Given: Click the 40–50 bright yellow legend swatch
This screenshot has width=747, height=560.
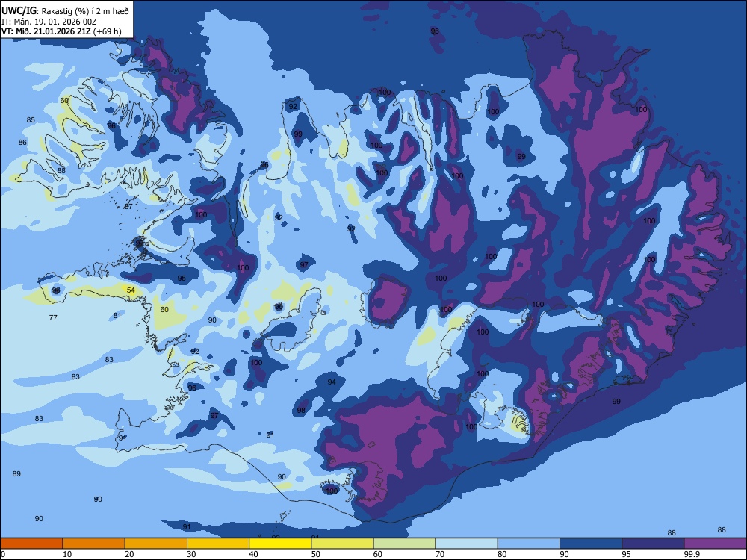Looking at the screenshot, I should coord(280,544).
